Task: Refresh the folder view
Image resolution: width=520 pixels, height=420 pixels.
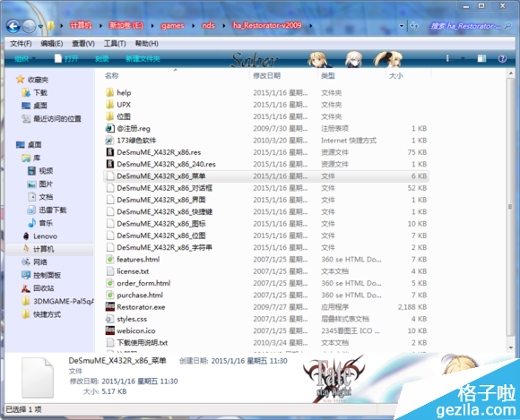Action: click(x=414, y=26)
